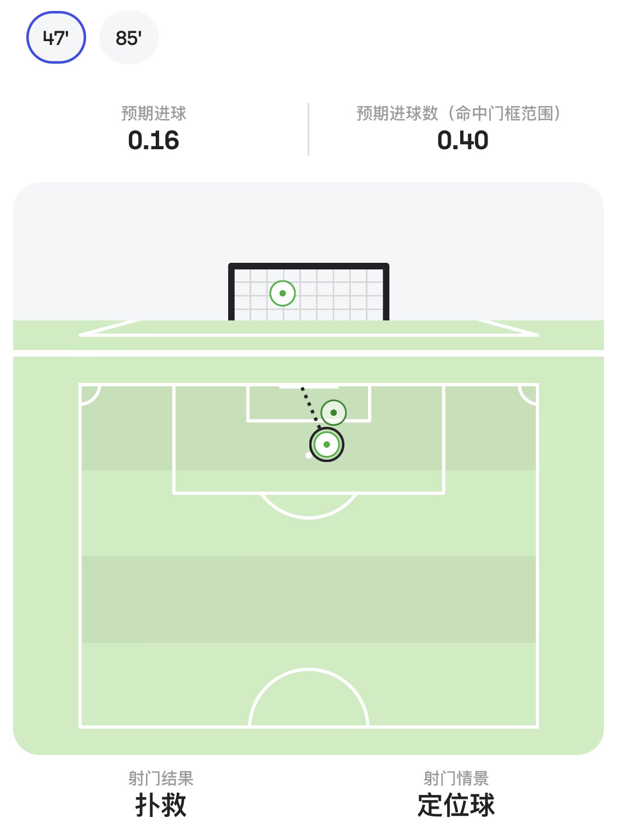Click the small white dot beside selected shot

(308, 455)
